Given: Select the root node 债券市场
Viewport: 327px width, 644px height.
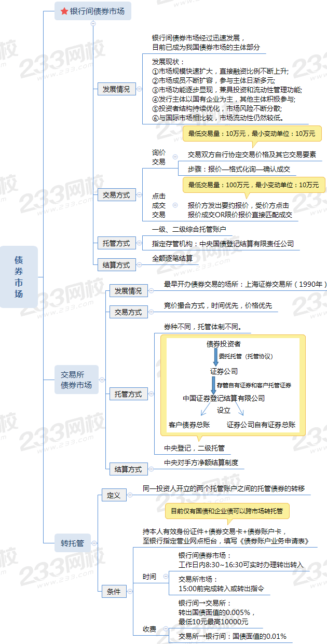Looking at the screenshot, I should [19, 276].
